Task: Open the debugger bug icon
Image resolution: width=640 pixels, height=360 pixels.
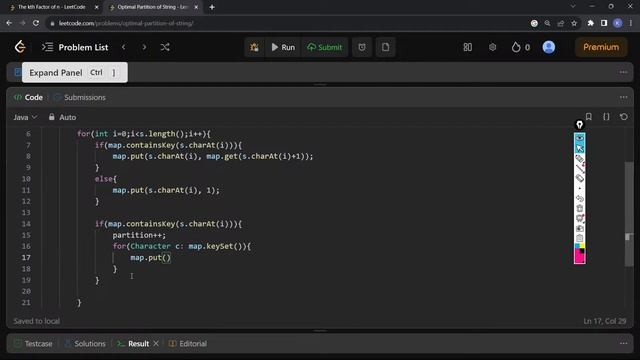Action: tap(254, 47)
